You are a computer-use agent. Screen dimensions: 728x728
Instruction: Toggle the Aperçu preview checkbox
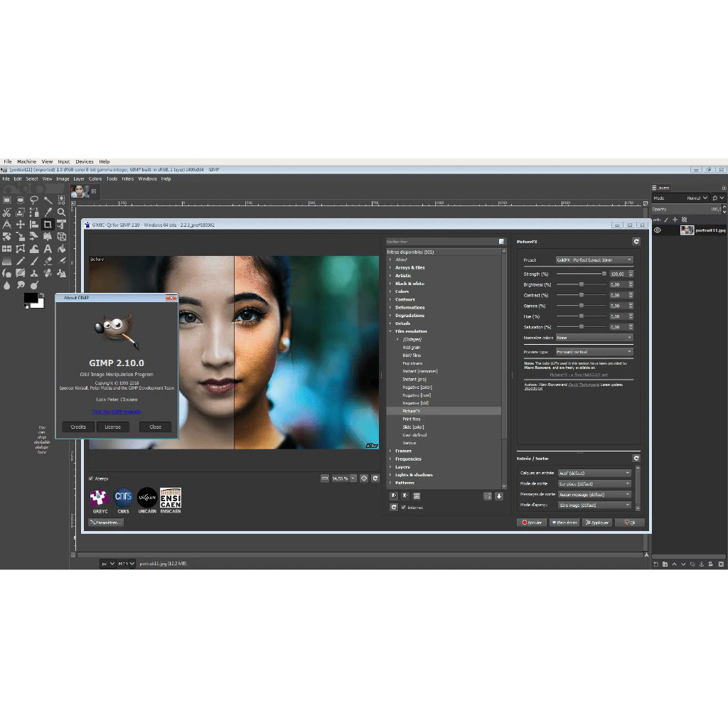tap(91, 478)
